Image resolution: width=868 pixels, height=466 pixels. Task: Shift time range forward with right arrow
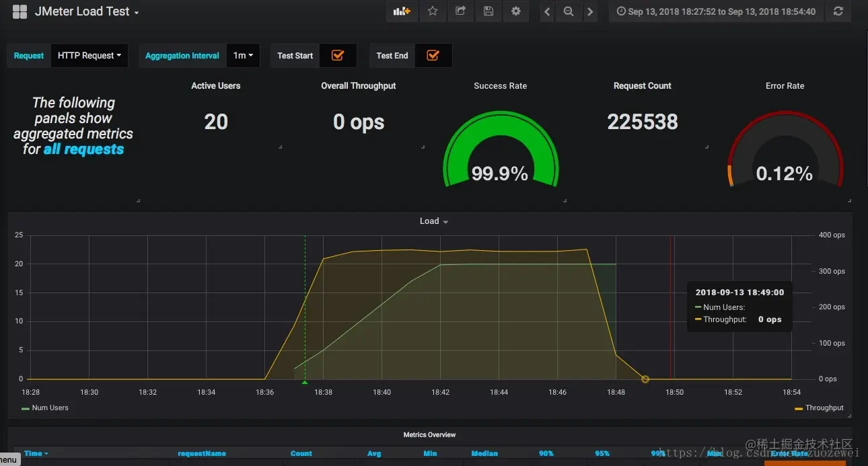590,11
